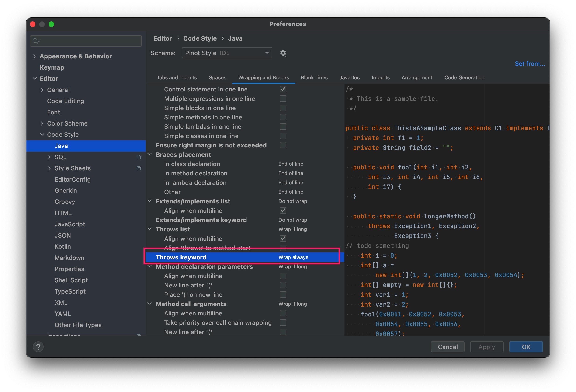Click the green maximize window button

(51, 24)
